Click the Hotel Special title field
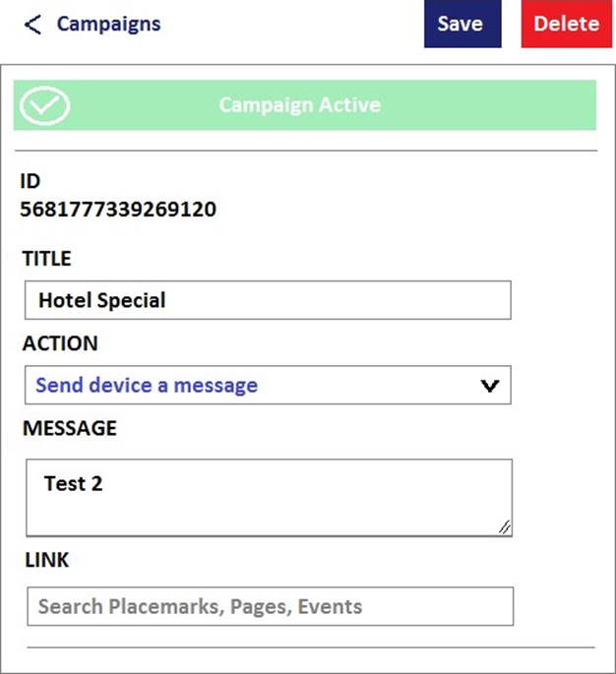 point(268,300)
